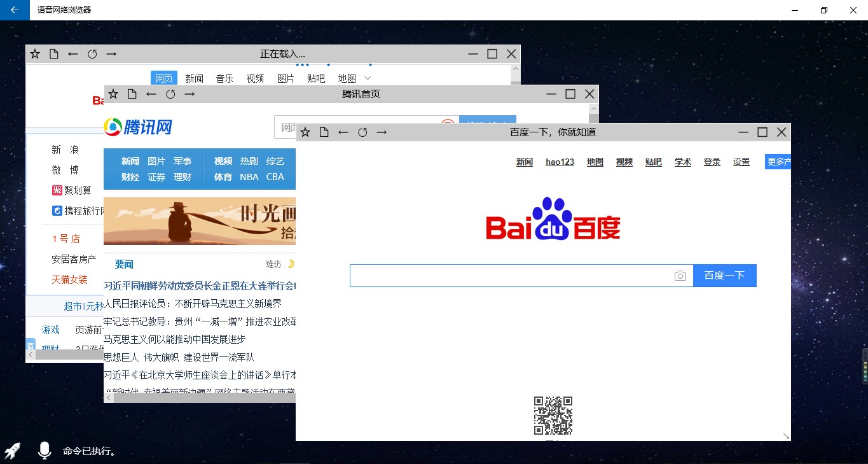
Task: Click 财经 in Tencent navigation
Action: tap(130, 177)
